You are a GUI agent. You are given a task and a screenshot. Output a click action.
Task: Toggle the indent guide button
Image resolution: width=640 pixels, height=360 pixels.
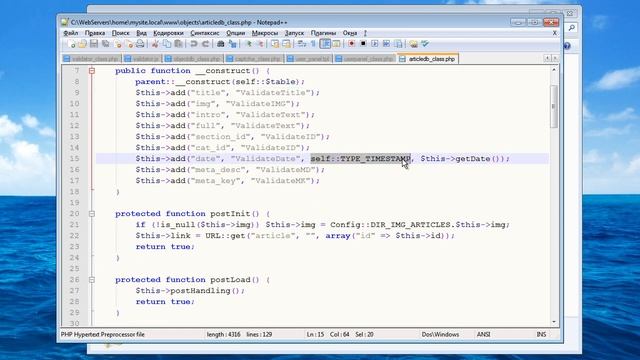tap(325, 44)
